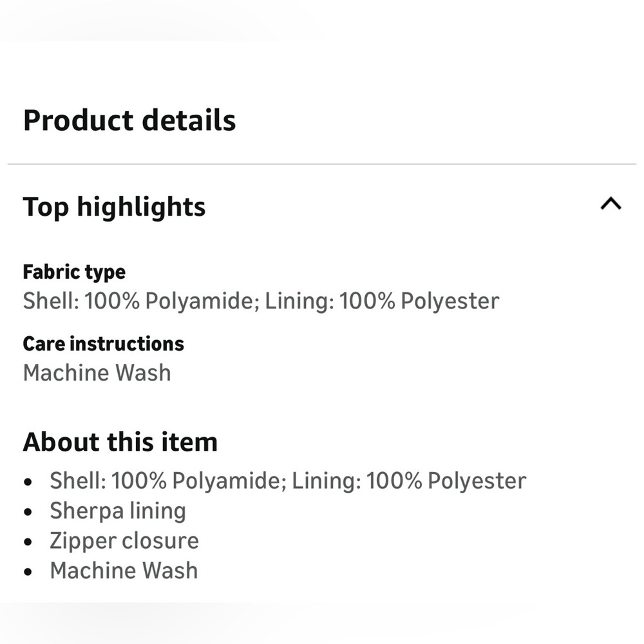Screen dimensions: 644x644
Task: Click the Sherpa lining bullet item
Action: (x=118, y=511)
